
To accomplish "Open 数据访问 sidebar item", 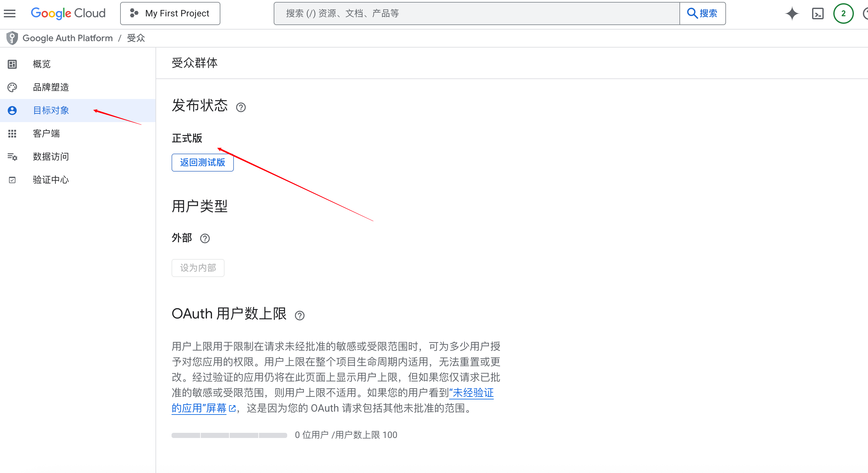I will (50, 157).
